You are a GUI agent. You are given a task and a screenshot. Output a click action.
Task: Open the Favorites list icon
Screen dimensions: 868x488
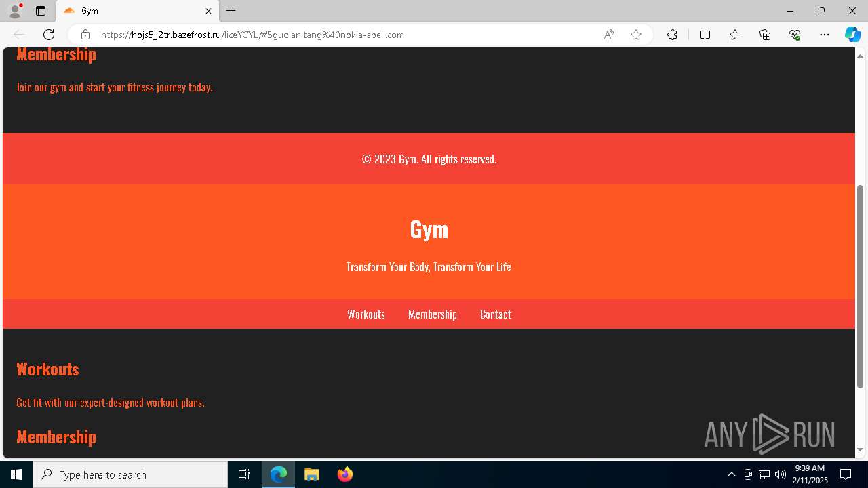point(735,35)
